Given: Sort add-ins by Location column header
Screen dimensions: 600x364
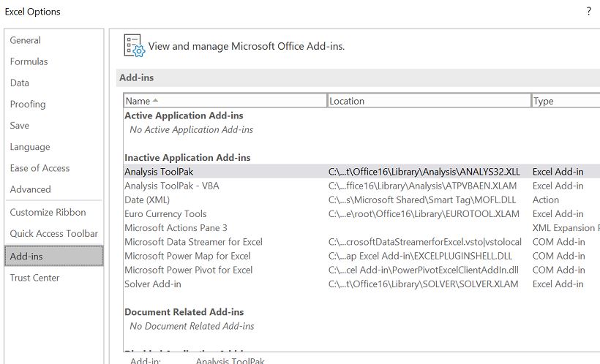Looking at the screenshot, I should pyautogui.click(x=430, y=101).
